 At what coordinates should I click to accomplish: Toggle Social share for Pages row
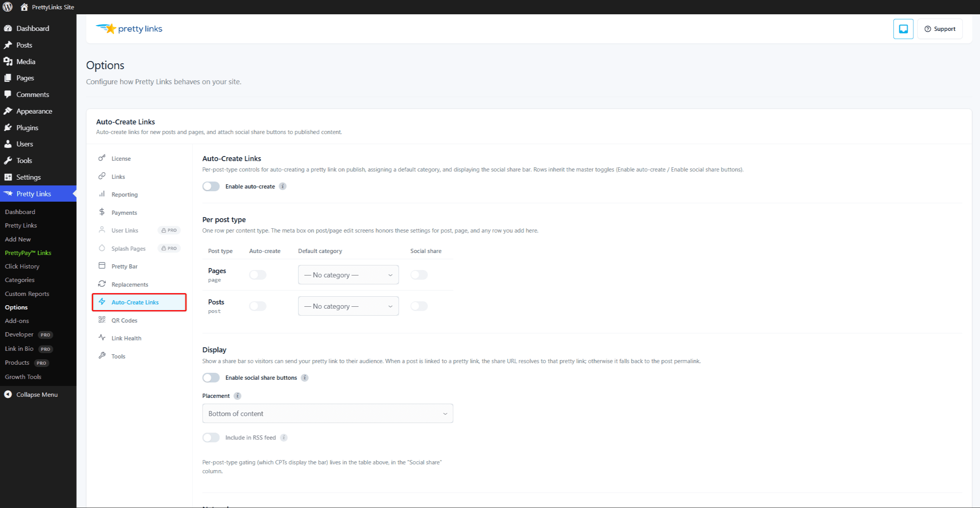pos(419,275)
